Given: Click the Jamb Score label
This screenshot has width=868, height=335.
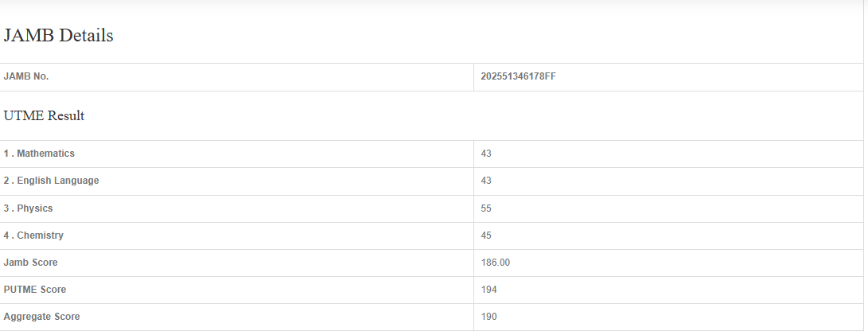Looking at the screenshot, I should point(30,263).
